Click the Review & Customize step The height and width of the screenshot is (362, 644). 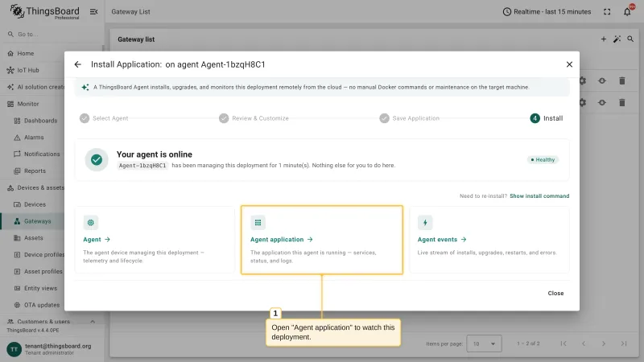pos(254,118)
